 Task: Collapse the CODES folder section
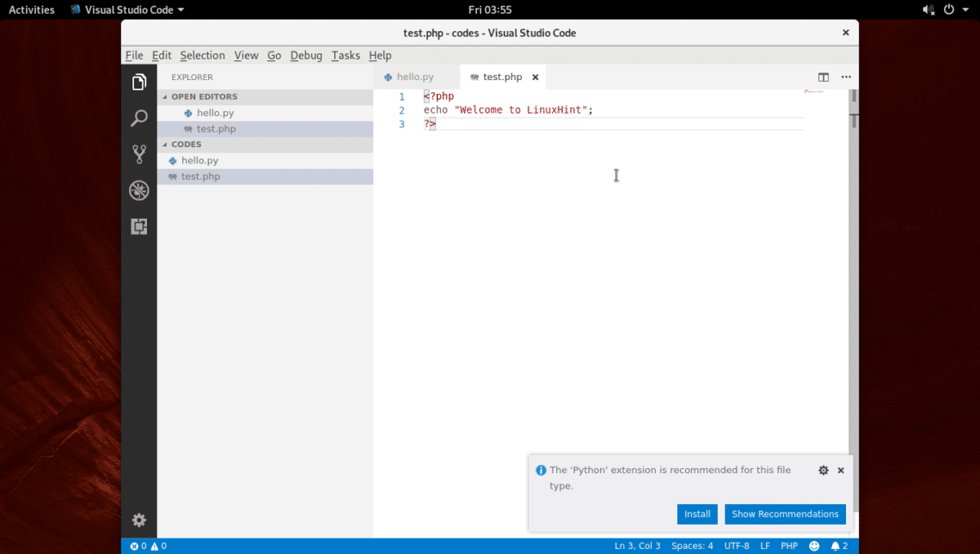coord(187,145)
